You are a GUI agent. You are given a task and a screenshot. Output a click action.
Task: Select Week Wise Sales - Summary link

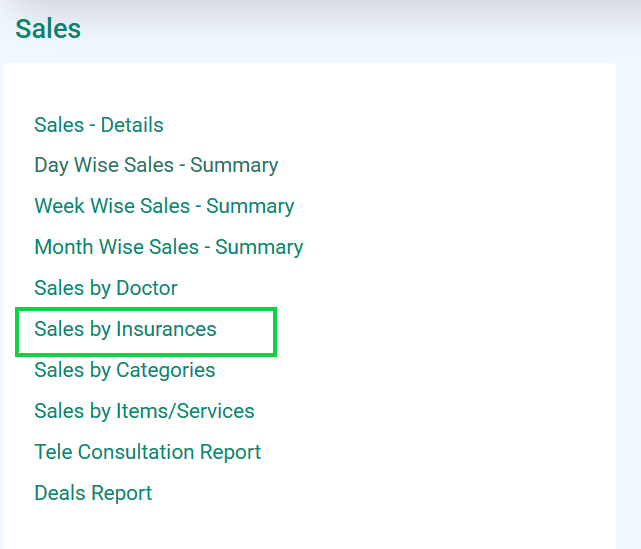coord(164,206)
